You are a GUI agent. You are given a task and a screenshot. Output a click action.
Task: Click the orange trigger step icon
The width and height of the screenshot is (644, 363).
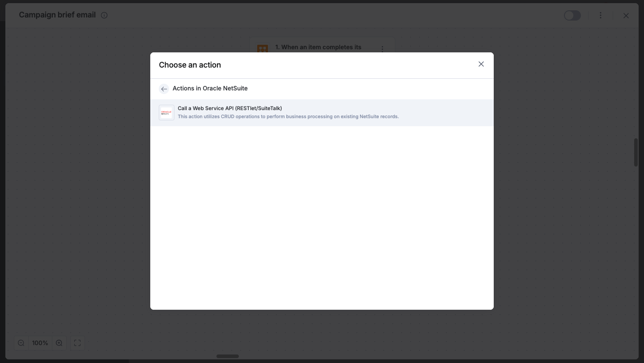263,48
